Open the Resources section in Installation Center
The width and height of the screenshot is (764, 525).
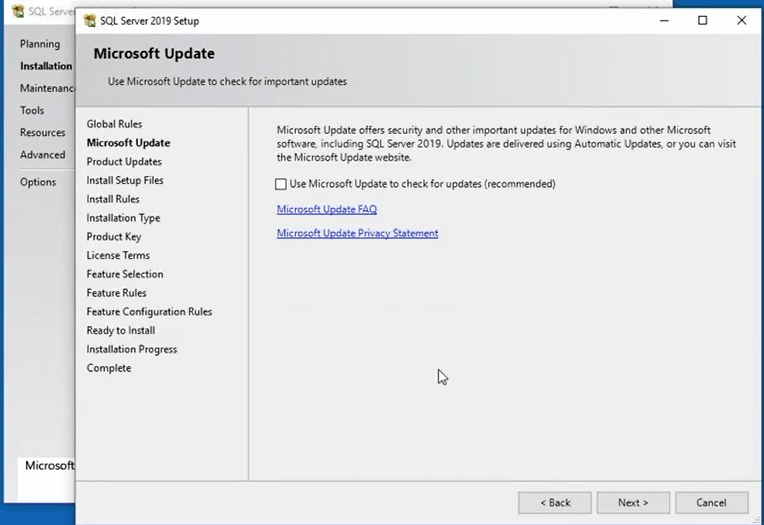(x=42, y=133)
